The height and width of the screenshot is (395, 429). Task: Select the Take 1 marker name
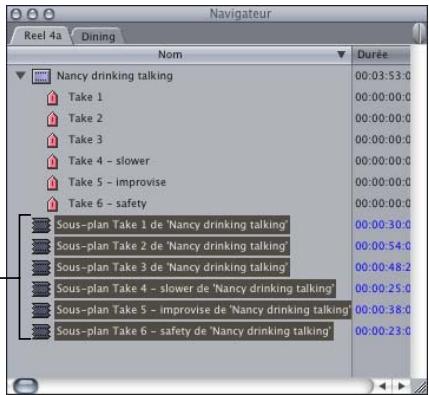click(85, 97)
